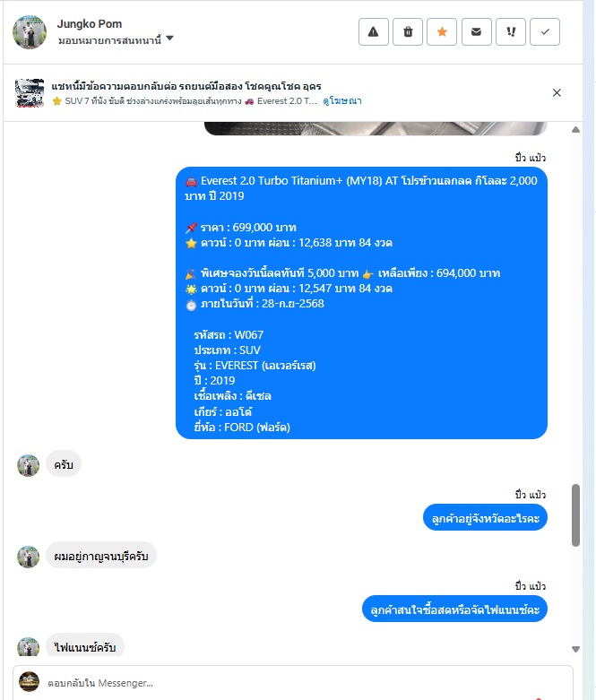Click the page avatar beside reply field
Image resolution: width=596 pixels, height=700 pixels.
point(29,682)
